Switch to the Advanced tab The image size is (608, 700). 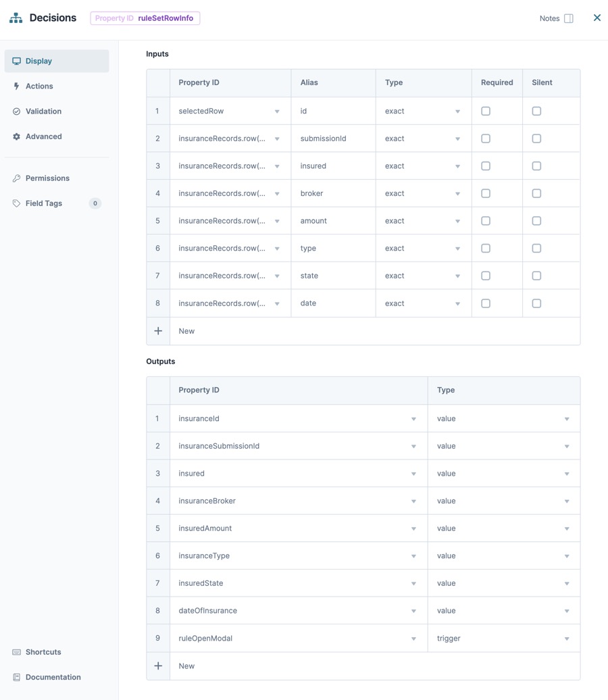pos(57,136)
